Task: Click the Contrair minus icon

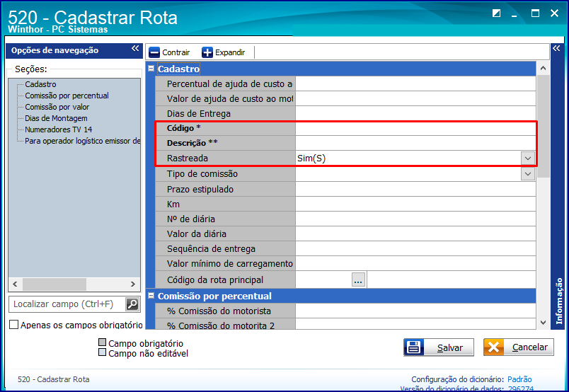Action: [x=154, y=52]
